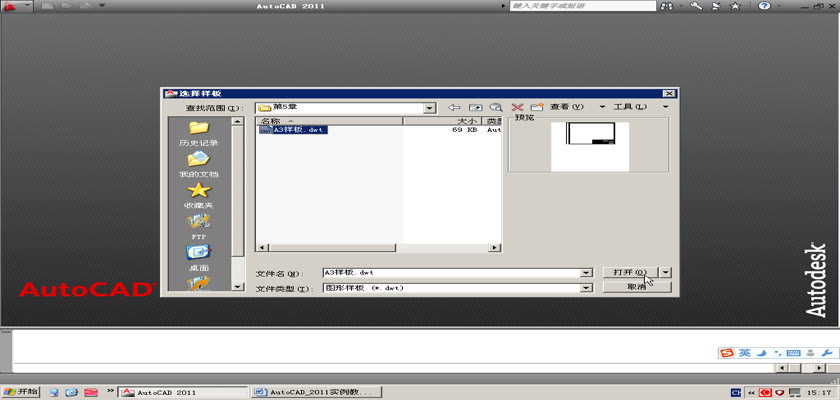Click the file list horizontal scroll right arrow
Viewport: 840px width, 400px height.
pos(495,248)
